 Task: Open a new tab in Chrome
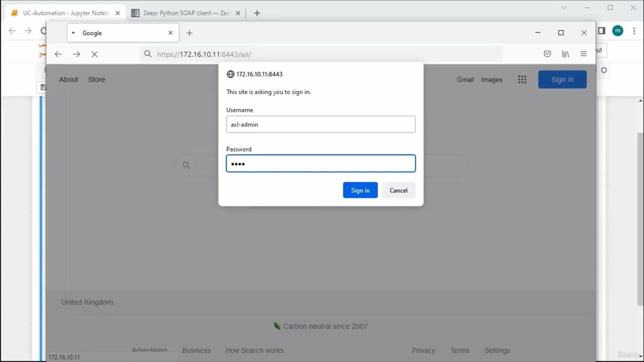point(257,13)
